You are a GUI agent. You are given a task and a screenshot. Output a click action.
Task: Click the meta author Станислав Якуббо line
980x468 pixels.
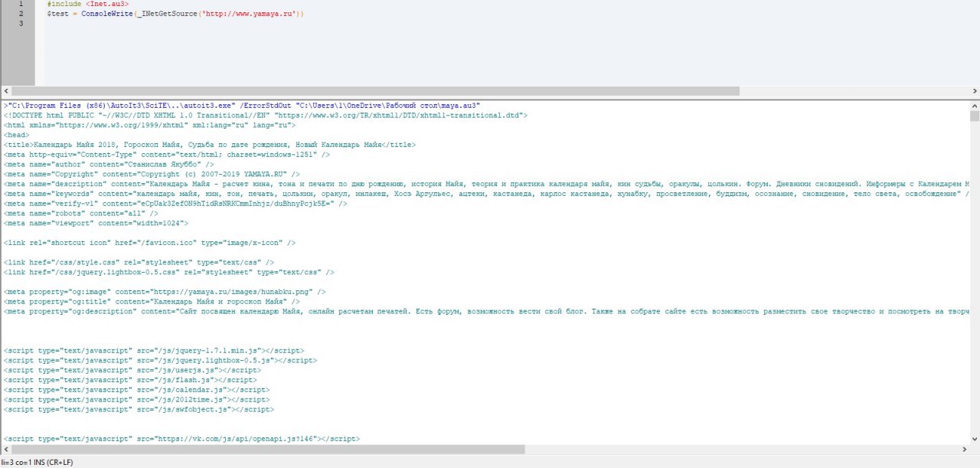(x=109, y=164)
